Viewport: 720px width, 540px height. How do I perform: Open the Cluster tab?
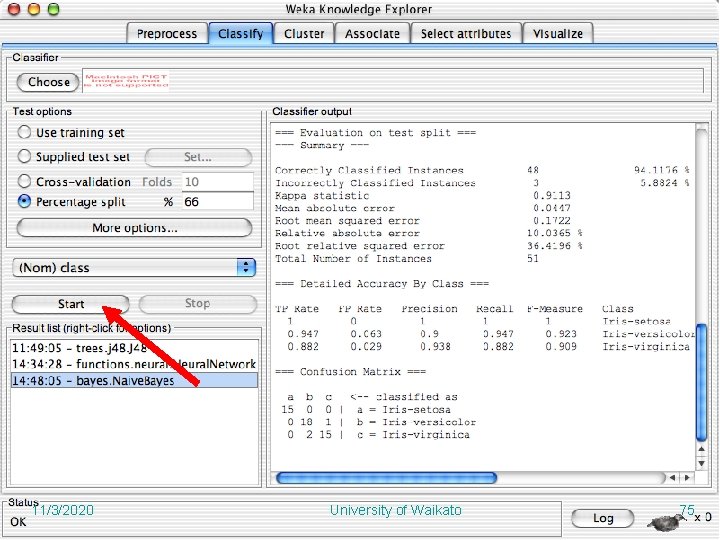click(304, 34)
